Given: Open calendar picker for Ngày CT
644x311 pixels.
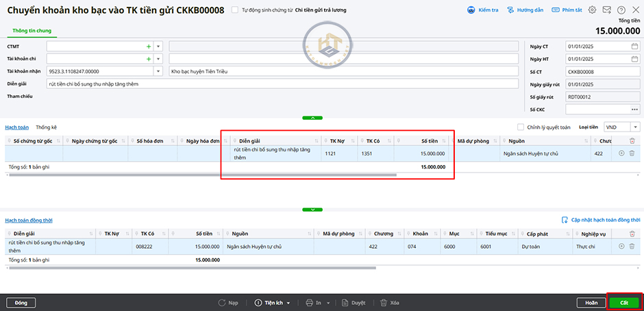Looking at the screenshot, I should tap(634, 46).
